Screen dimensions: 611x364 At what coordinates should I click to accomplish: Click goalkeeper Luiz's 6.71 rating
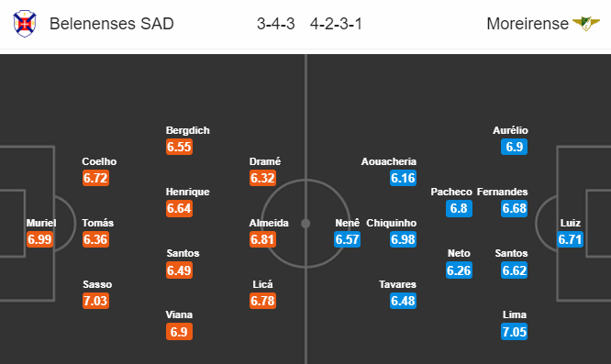pyautogui.click(x=570, y=239)
